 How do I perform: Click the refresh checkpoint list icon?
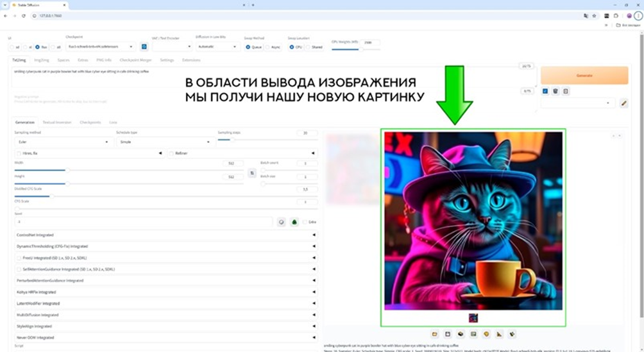[x=144, y=47]
